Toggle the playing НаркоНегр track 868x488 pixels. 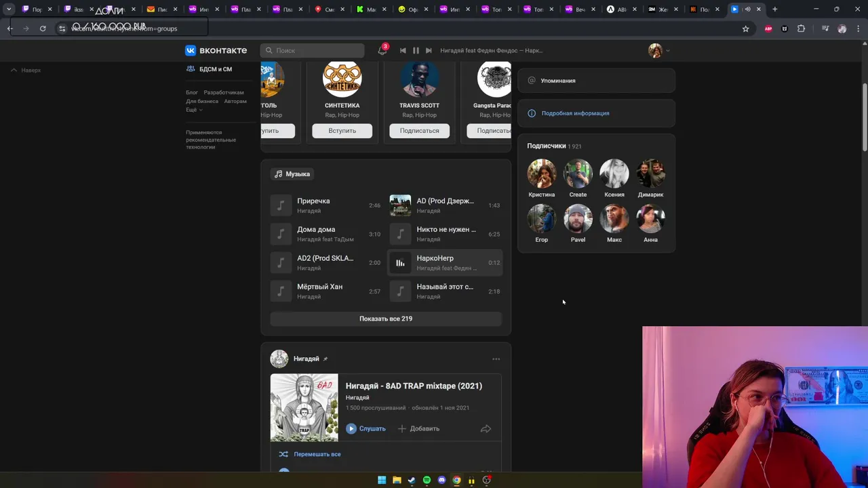pos(446,263)
